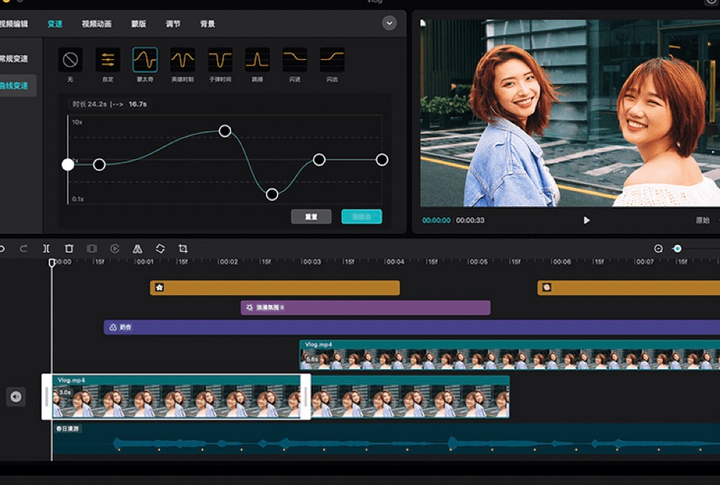This screenshot has width=720, height=485.
Task: Select the first orange sticker clip
Action: 275,288
